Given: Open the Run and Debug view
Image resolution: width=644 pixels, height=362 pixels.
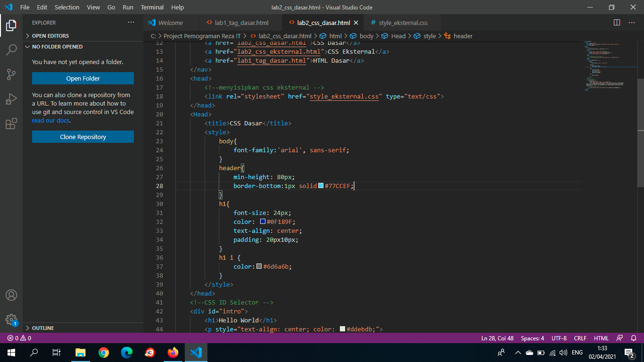Looking at the screenshot, I should click(x=11, y=99).
